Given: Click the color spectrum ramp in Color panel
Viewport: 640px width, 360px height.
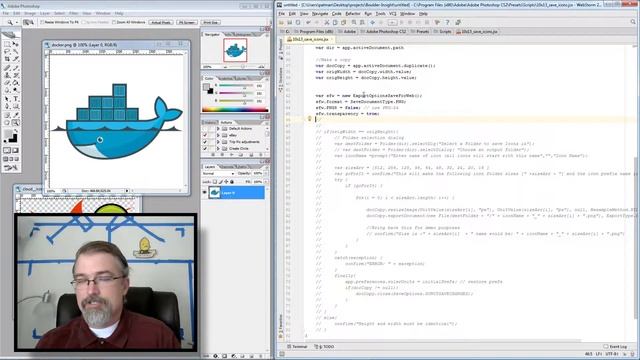Looking at the screenshot, I should pos(235,109).
